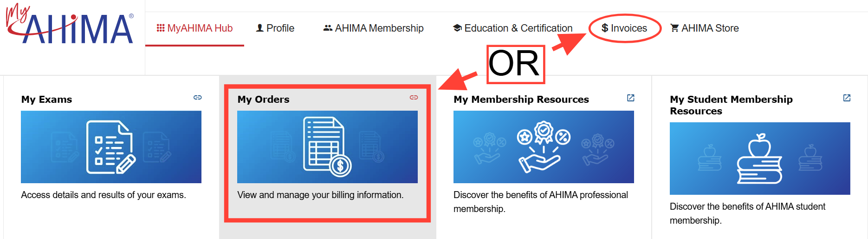
Task: Click the My Orders heading
Action: [263, 100]
